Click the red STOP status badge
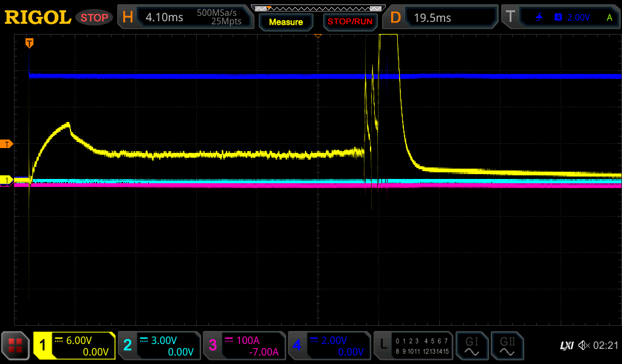The height and width of the screenshot is (364, 622). (x=94, y=18)
